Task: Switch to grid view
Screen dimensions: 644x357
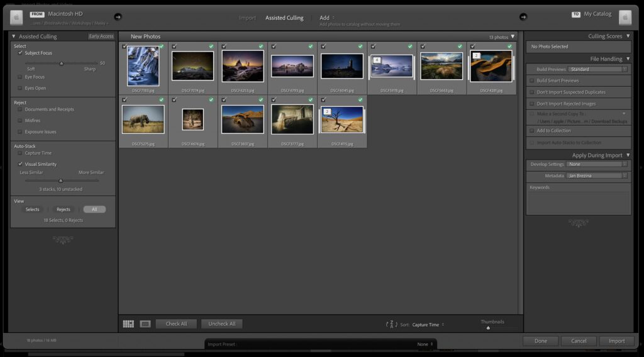Action: (128, 324)
